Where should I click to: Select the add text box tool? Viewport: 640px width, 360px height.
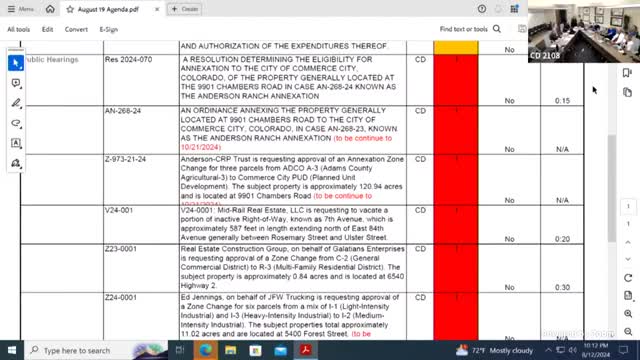pyautogui.click(x=16, y=143)
